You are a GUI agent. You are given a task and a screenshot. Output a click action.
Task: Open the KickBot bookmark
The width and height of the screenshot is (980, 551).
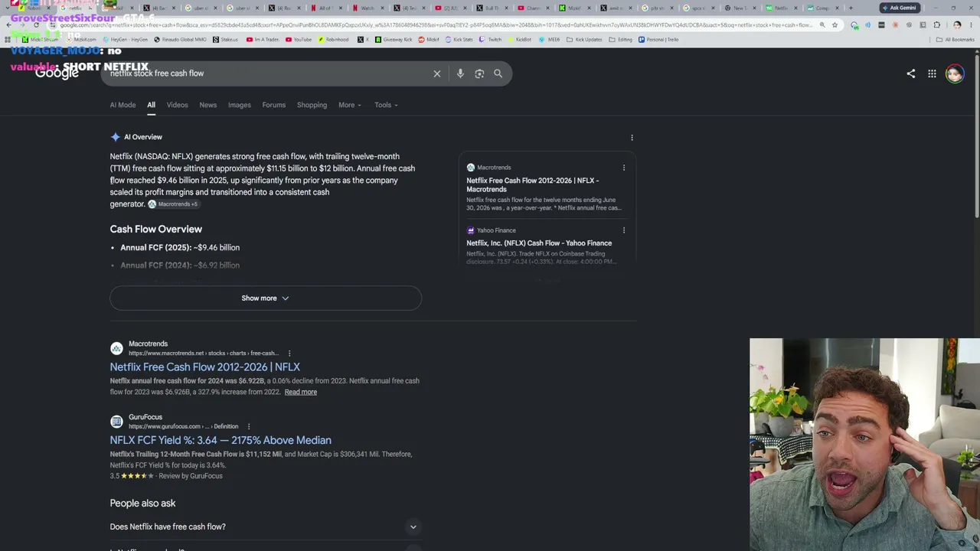point(518,40)
